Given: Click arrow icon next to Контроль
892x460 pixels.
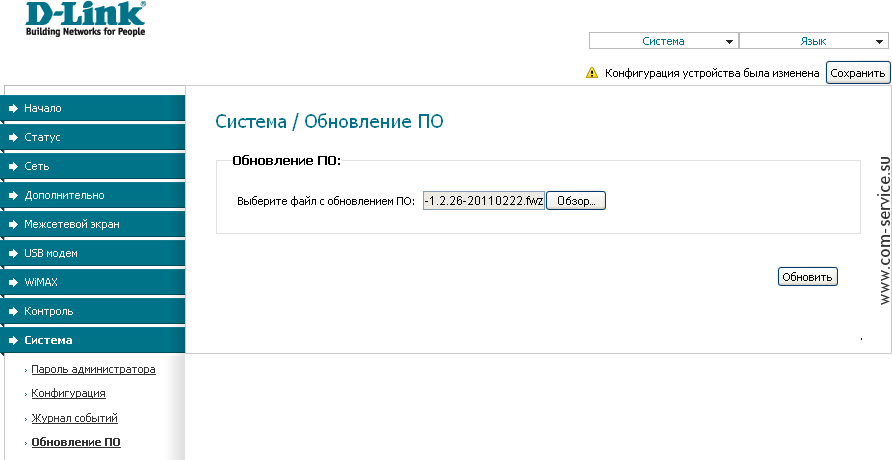Looking at the screenshot, I should pos(14,311).
